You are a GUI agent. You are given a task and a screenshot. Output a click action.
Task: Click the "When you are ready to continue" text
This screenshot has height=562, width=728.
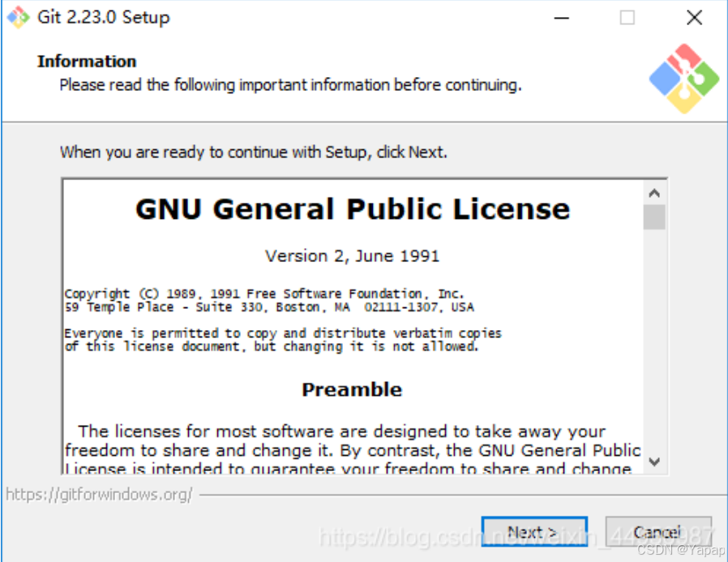click(x=254, y=152)
